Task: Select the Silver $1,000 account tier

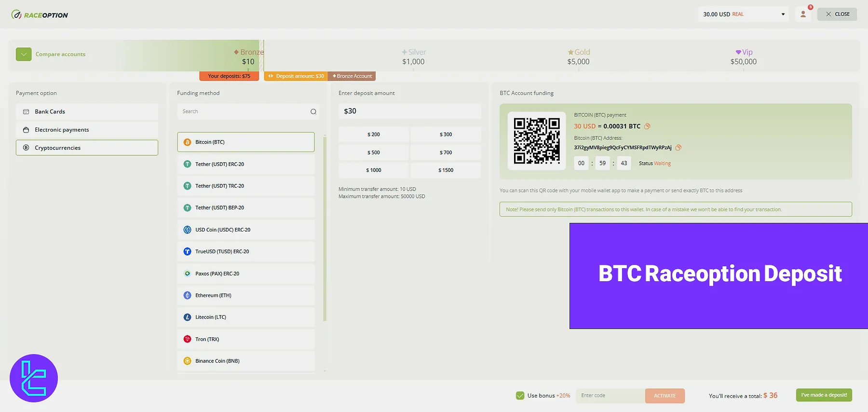Action: coord(414,56)
